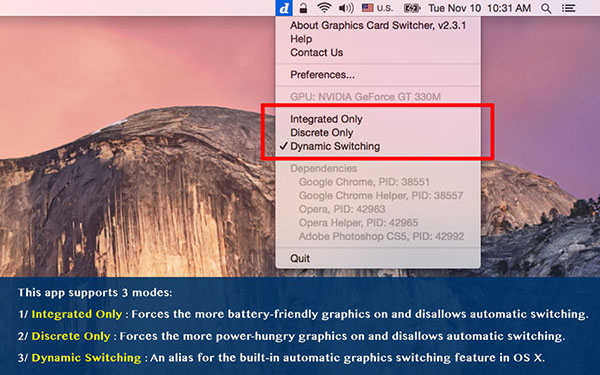
Task: Open Notification Center list icon
Action: coord(569,8)
